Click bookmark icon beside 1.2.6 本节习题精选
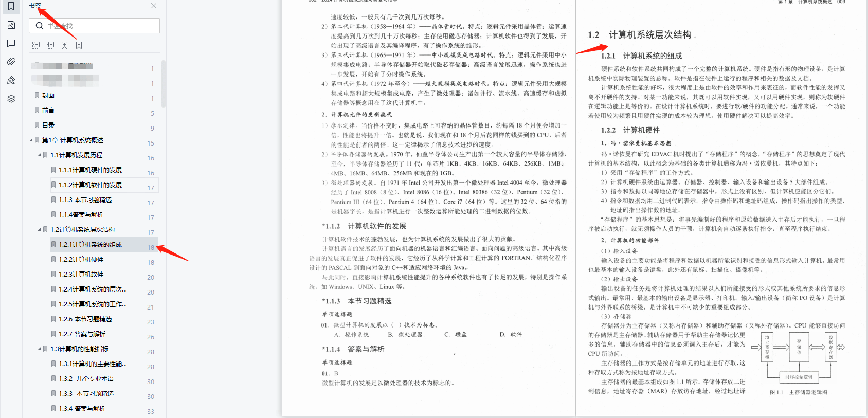 click(53, 319)
